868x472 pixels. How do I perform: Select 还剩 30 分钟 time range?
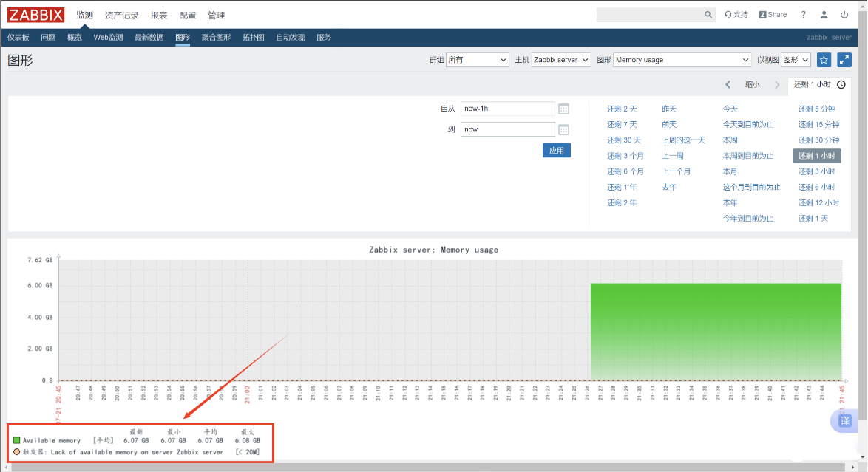tap(818, 140)
